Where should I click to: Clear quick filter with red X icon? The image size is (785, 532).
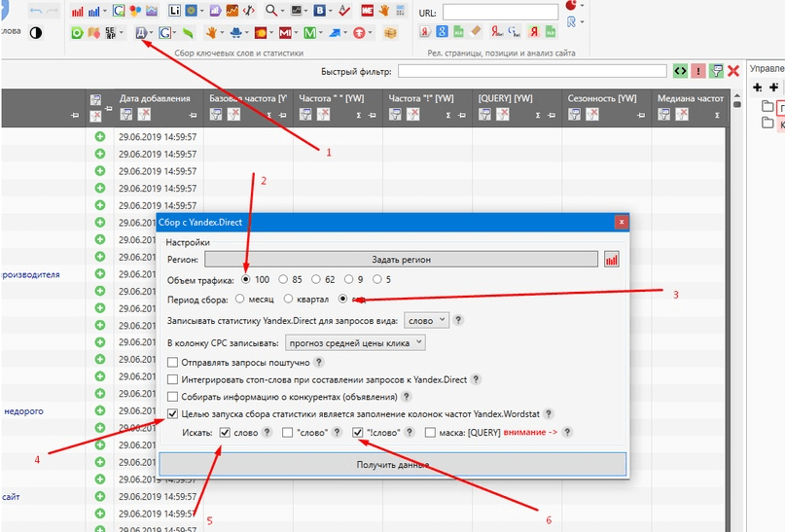pyautogui.click(x=733, y=71)
